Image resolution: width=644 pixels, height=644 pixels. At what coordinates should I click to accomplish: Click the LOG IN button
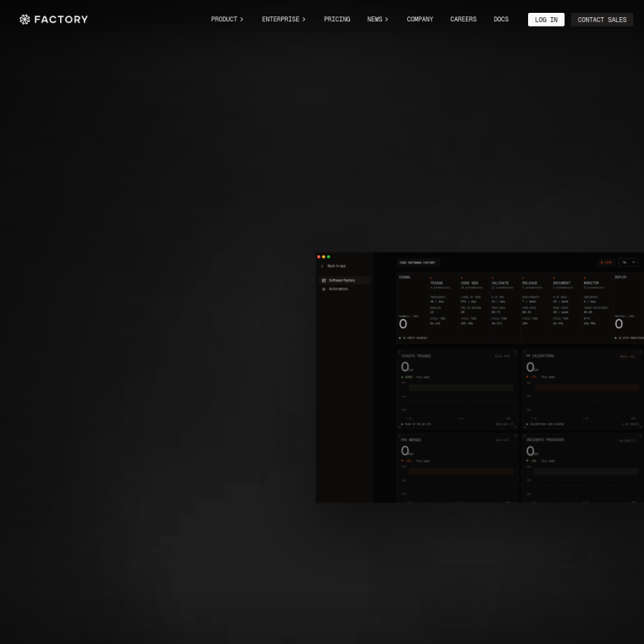click(546, 20)
